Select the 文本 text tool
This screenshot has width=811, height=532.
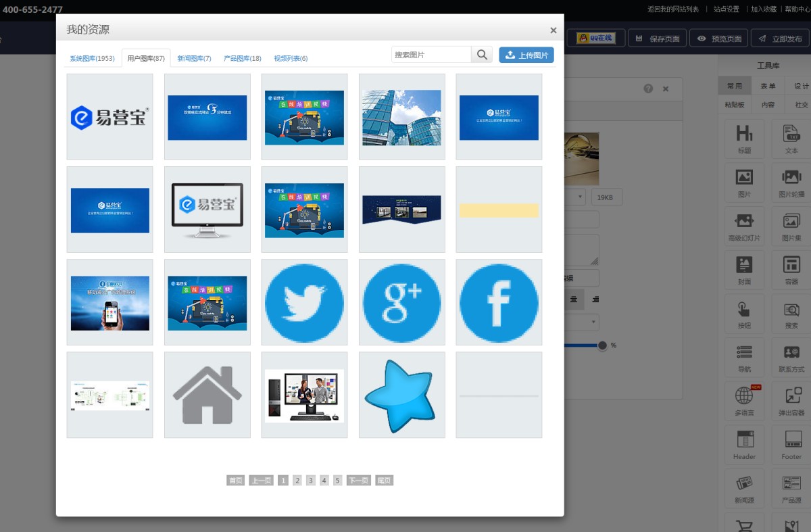coord(791,139)
